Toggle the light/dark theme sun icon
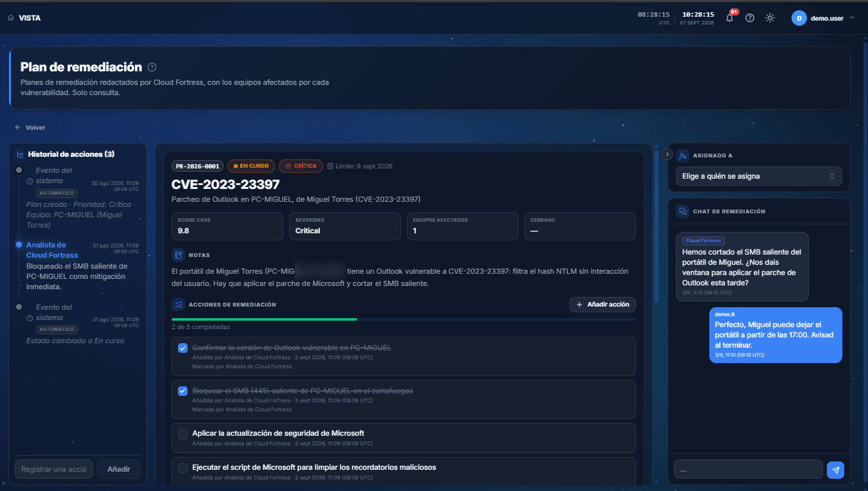The image size is (868, 491). point(770,18)
